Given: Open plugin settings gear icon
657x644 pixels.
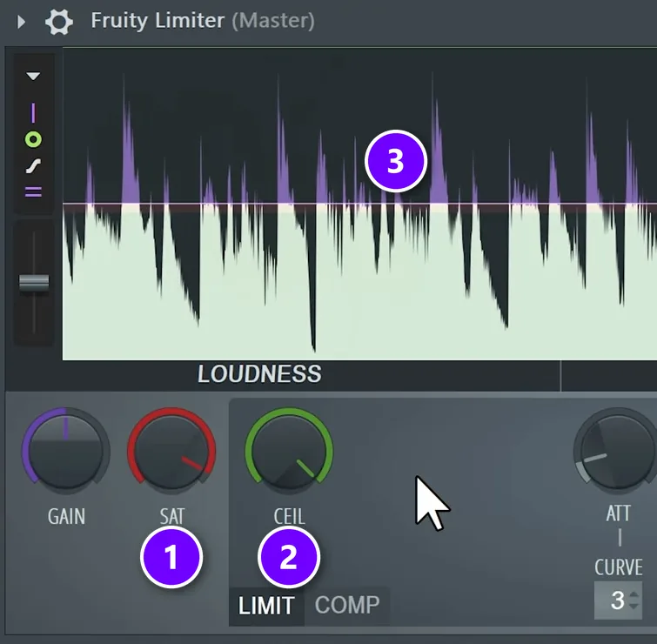Looking at the screenshot, I should tap(58, 22).
